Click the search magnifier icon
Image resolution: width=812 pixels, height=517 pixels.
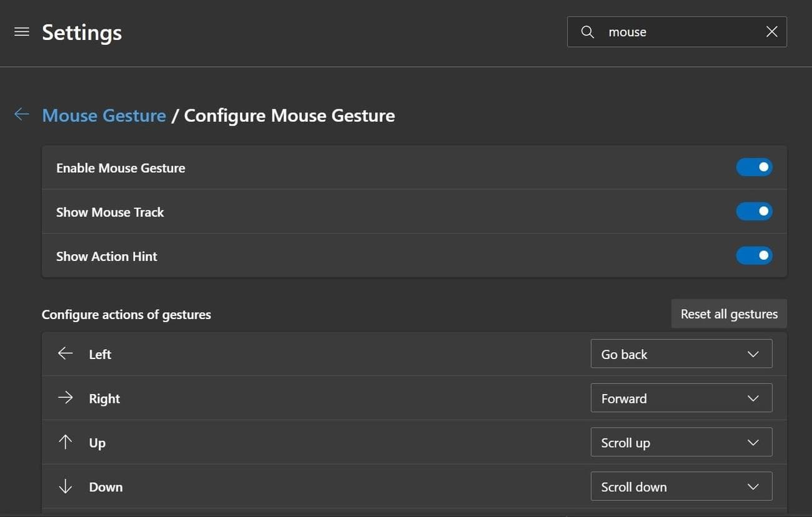coord(587,32)
